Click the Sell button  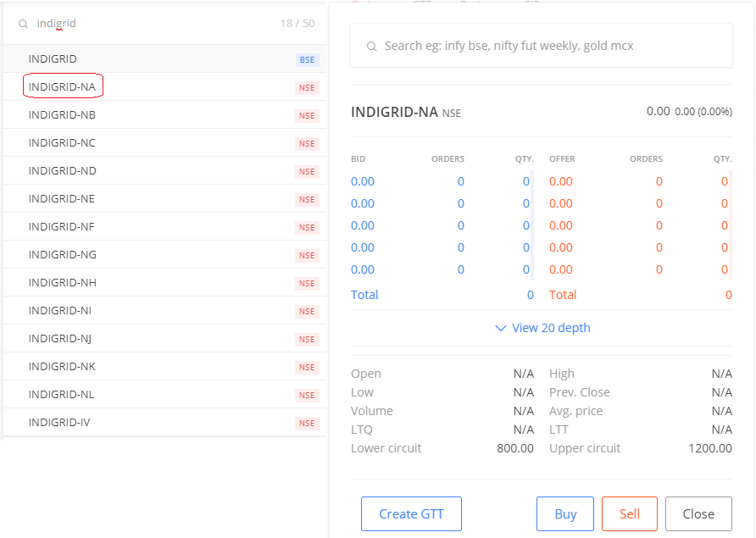click(x=629, y=514)
